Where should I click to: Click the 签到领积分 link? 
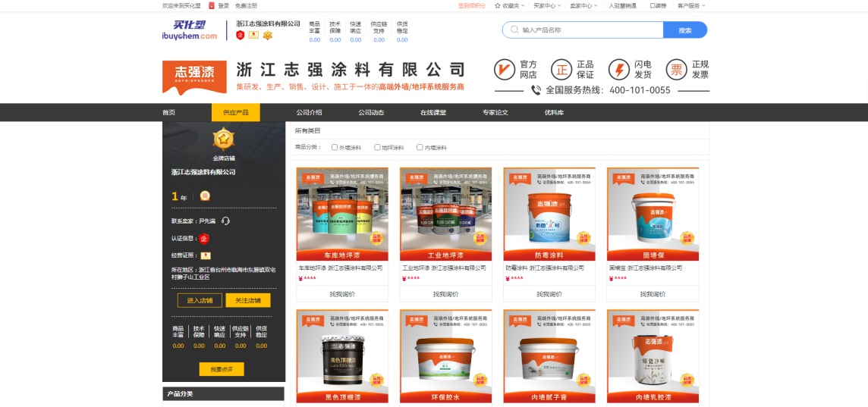click(472, 5)
